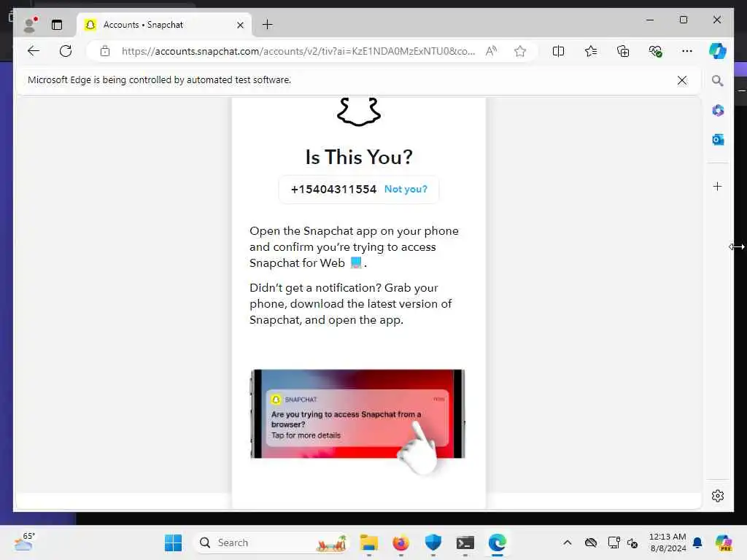
Task: Open the terminal from taskbar
Action: (465, 542)
